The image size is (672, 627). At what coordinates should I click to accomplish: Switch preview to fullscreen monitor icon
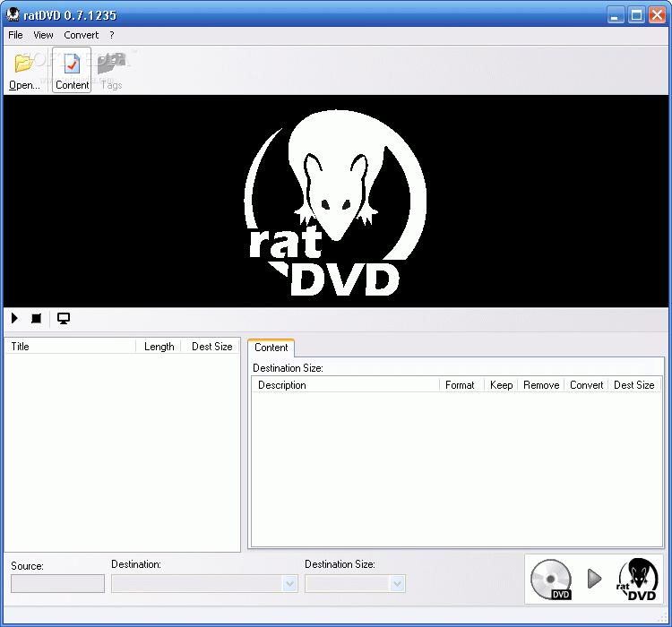[64, 318]
